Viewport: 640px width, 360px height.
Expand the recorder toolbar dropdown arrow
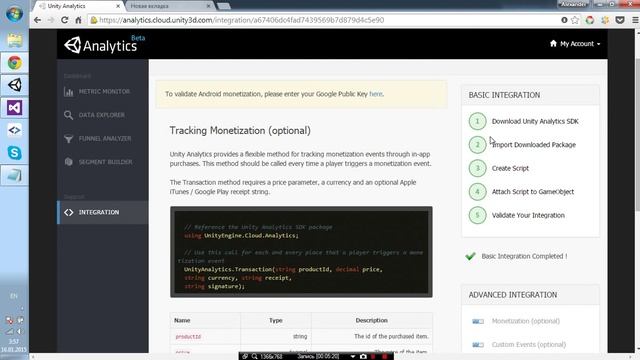tap(353, 356)
